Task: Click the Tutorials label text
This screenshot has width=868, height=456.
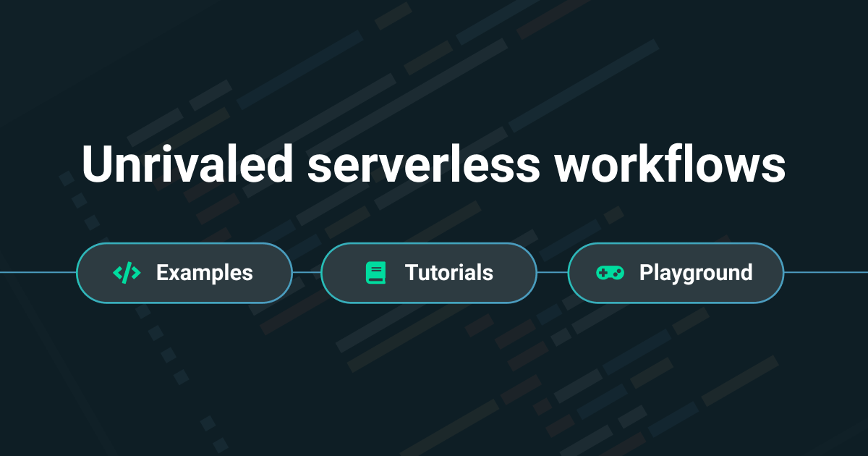Action: pos(449,273)
